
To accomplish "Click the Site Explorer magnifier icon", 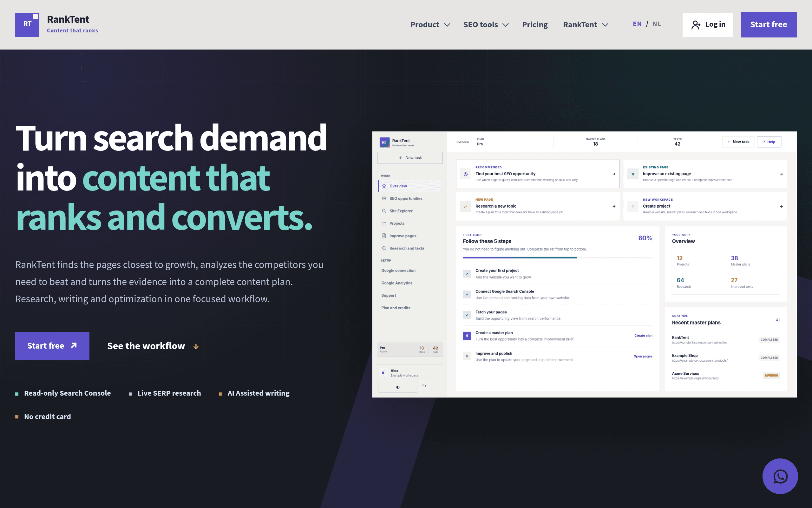I will 384,211.
